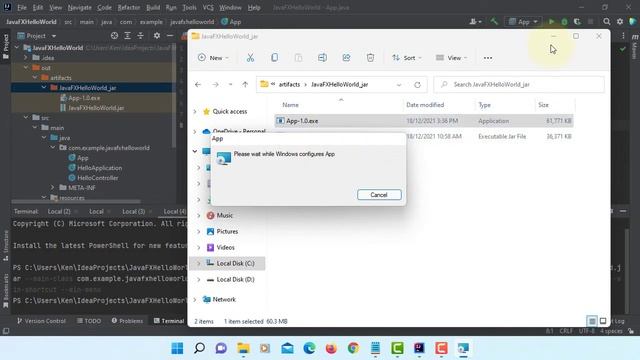Select App-1.0.exe in File Explorer list
The height and width of the screenshot is (360, 640).
[424, 121]
